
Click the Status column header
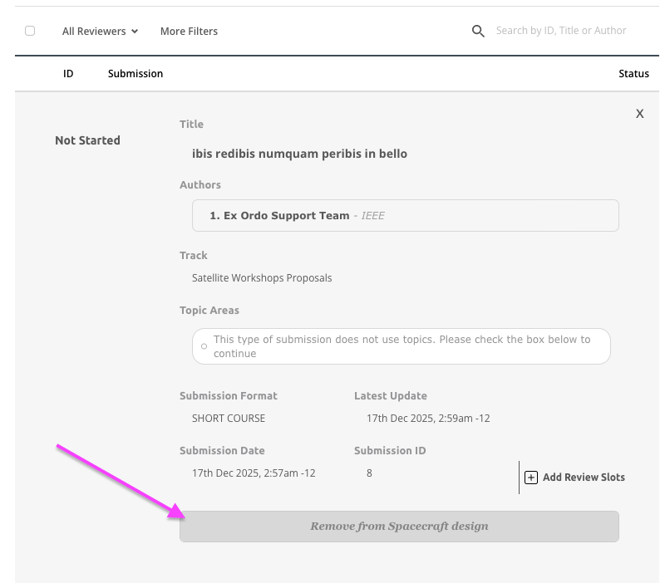pyautogui.click(x=633, y=74)
